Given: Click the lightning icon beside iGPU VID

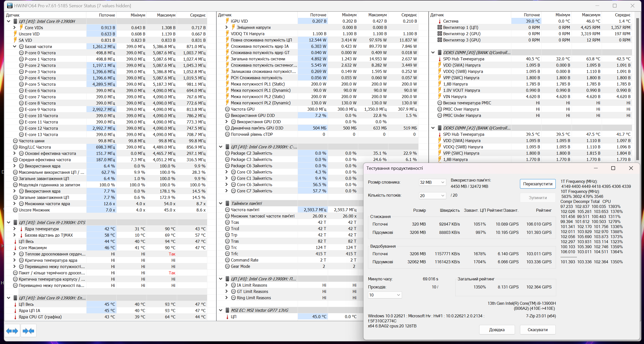Looking at the screenshot, I should pos(227,21).
